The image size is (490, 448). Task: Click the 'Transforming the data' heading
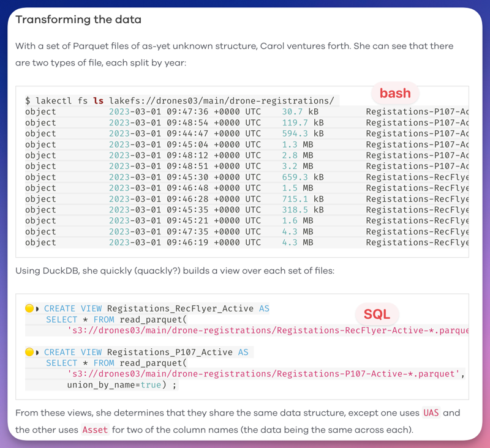[x=78, y=20]
